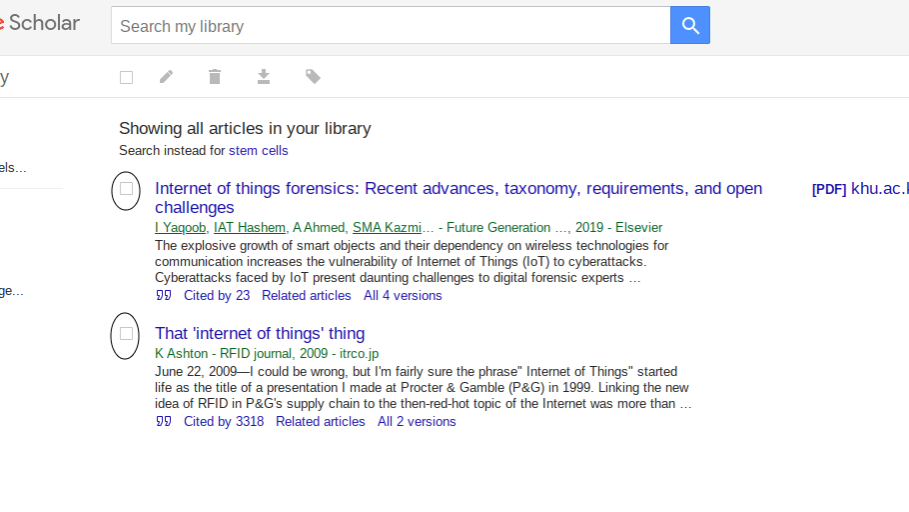Image resolution: width=909 pixels, height=512 pixels.
Task: Click the delete trash icon
Action: (x=214, y=77)
